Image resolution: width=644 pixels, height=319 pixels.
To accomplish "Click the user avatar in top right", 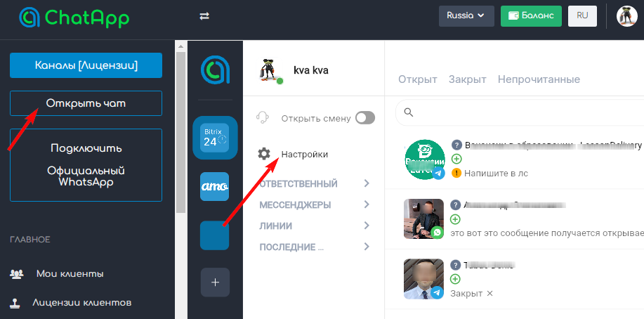I will tap(626, 15).
